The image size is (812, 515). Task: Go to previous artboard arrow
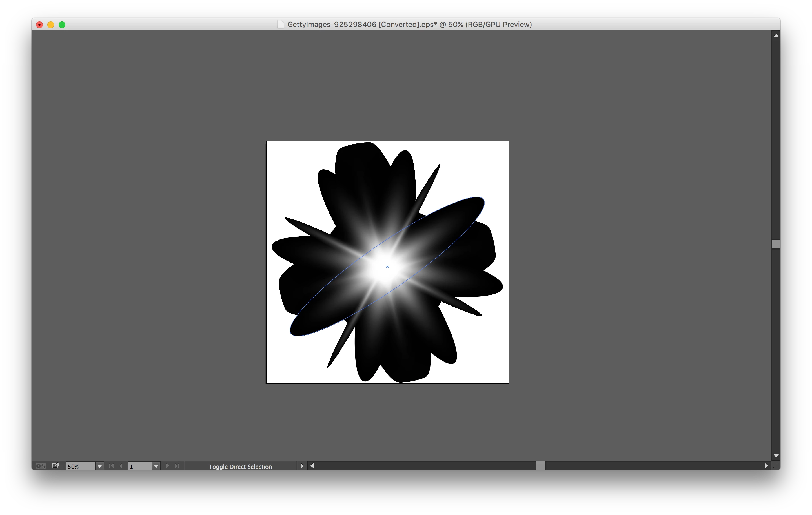click(121, 466)
